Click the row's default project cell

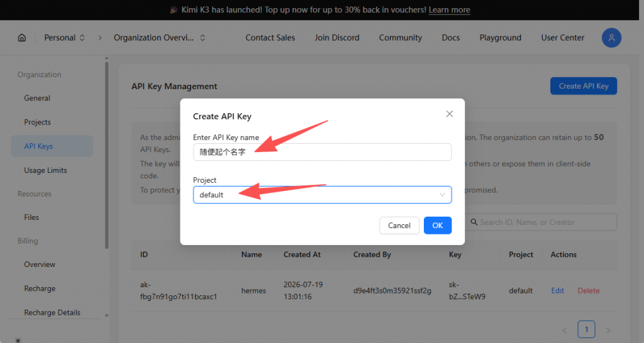tap(520, 290)
